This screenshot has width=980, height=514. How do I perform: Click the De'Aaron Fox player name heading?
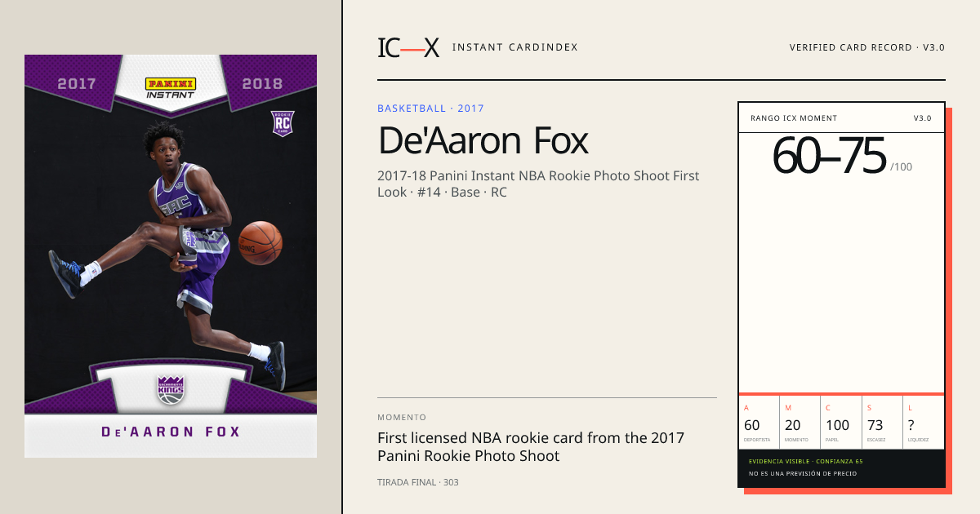click(x=483, y=141)
